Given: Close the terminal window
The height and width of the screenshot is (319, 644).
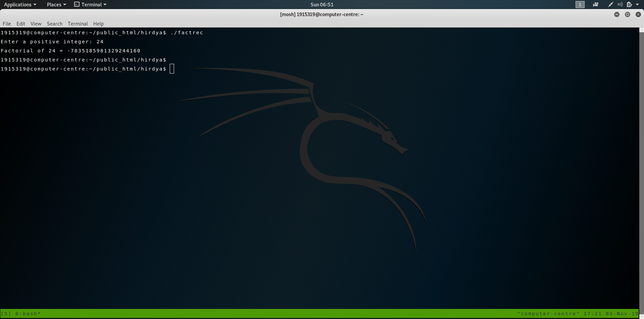Looking at the screenshot, I should tap(638, 14).
